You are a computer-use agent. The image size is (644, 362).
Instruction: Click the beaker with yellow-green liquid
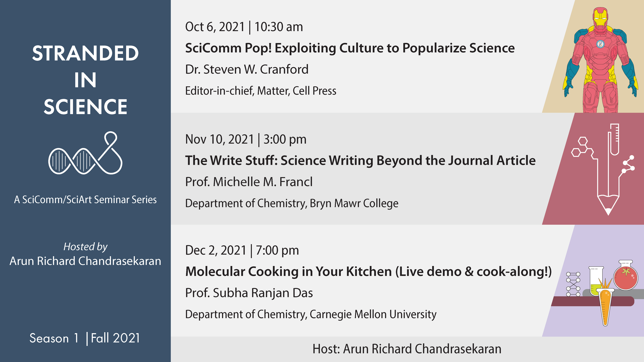tap(596, 281)
